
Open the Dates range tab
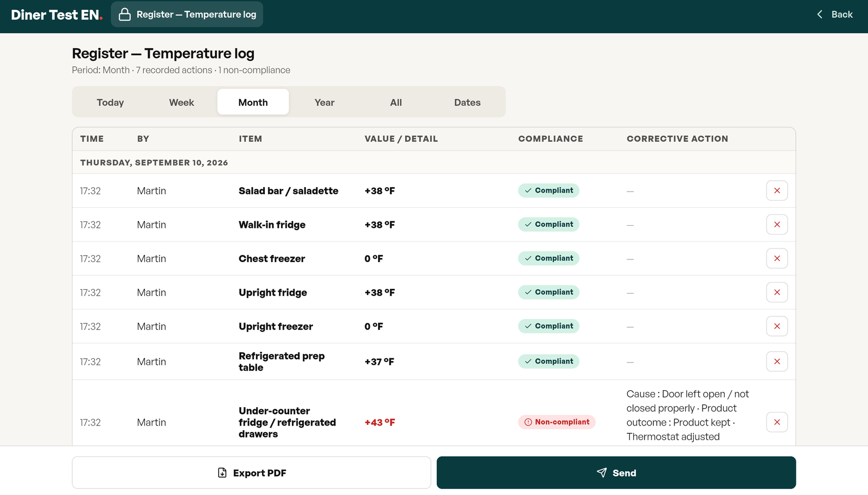(x=467, y=102)
